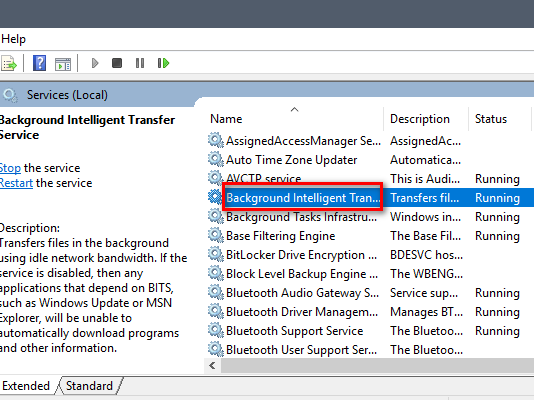Select the AVCTP service row
The height and width of the screenshot is (400, 534).
pos(370,179)
